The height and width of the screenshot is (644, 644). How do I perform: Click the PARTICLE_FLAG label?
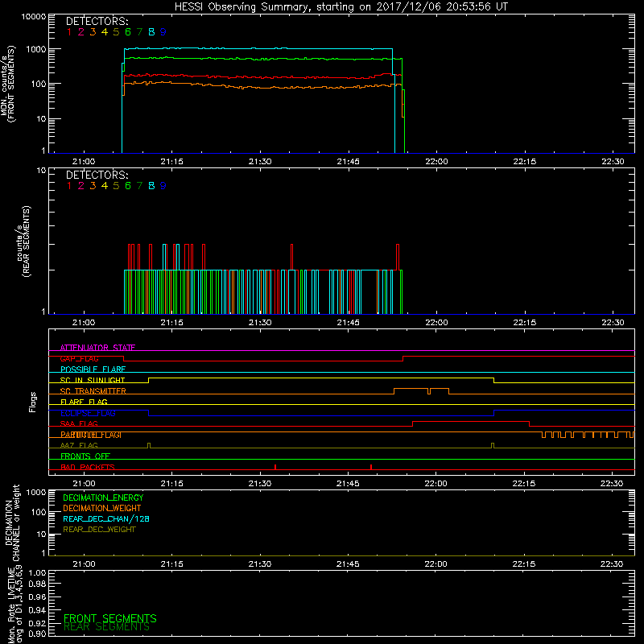tap(91, 435)
